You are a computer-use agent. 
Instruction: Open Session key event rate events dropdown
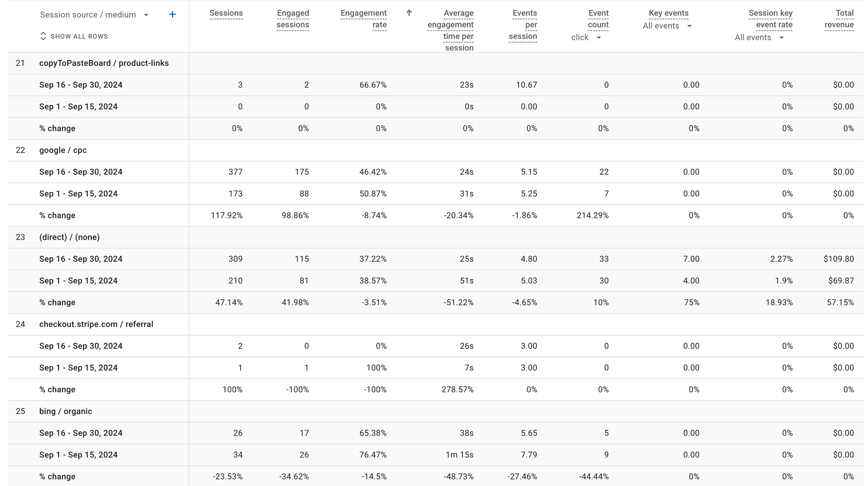pos(759,38)
